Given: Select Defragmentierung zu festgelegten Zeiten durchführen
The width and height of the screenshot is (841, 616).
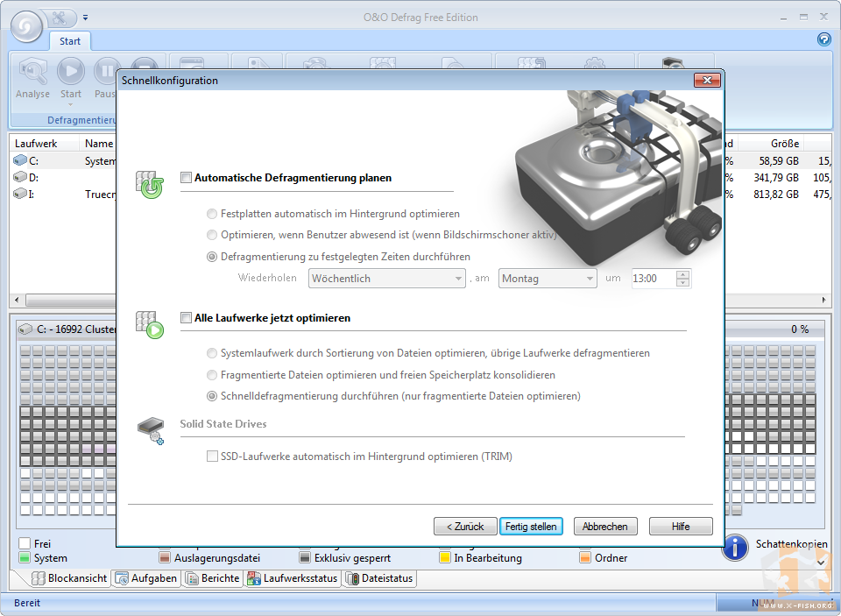Looking at the screenshot, I should click(x=212, y=257).
